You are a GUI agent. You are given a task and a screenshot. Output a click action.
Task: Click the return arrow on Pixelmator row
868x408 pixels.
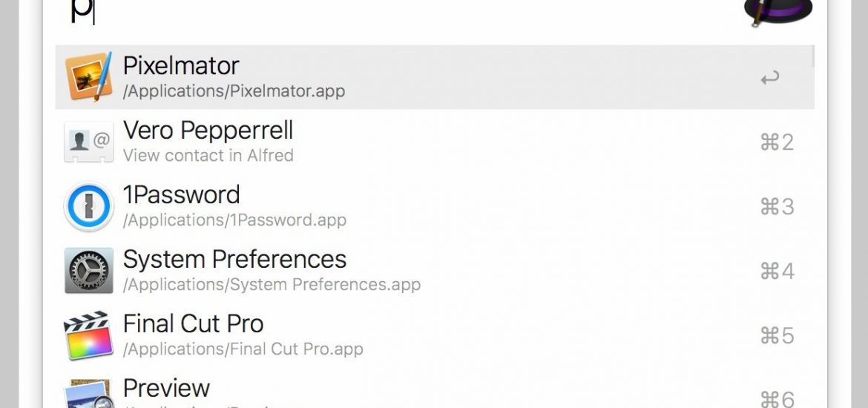tap(769, 77)
